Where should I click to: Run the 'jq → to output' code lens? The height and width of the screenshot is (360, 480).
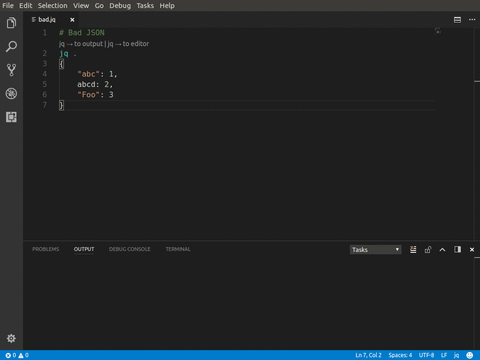tap(81, 44)
